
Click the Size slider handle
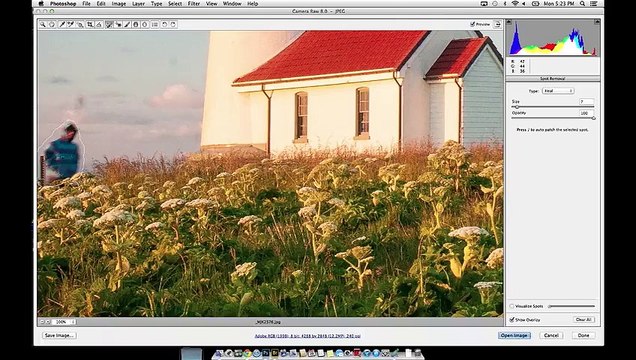tap(517, 107)
